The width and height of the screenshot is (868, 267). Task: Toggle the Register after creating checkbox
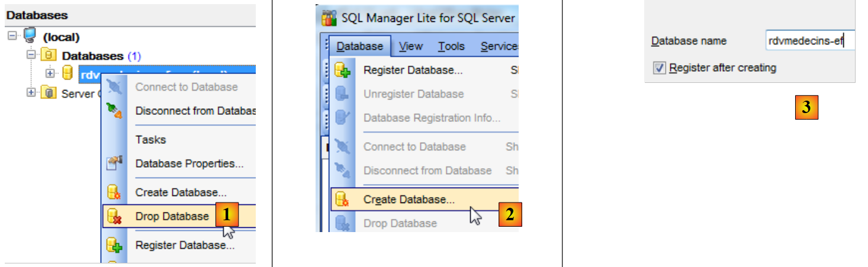click(x=659, y=68)
